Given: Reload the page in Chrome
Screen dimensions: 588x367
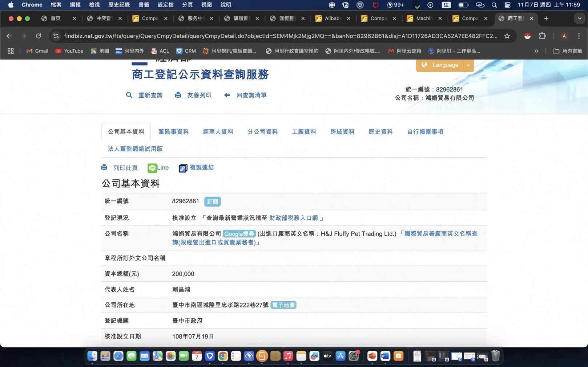Looking at the screenshot, I should tap(38, 36).
